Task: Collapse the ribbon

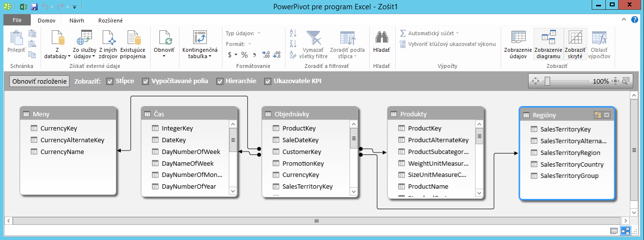Action: tap(624, 20)
